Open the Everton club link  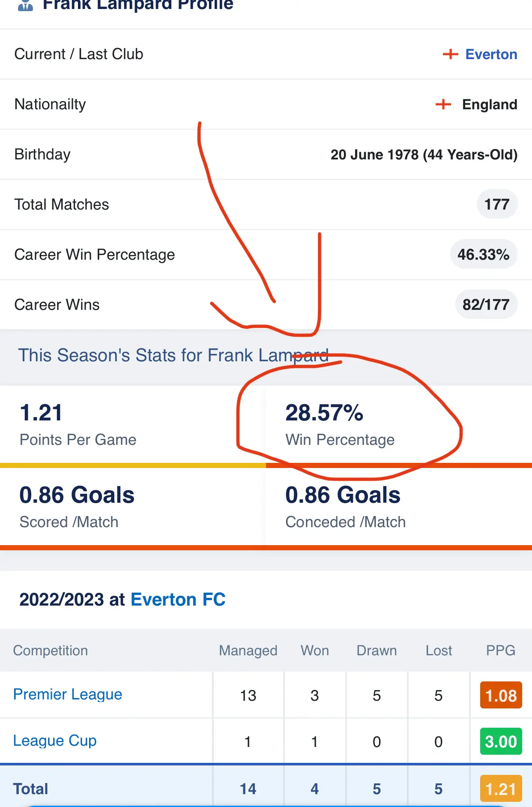[x=491, y=54]
